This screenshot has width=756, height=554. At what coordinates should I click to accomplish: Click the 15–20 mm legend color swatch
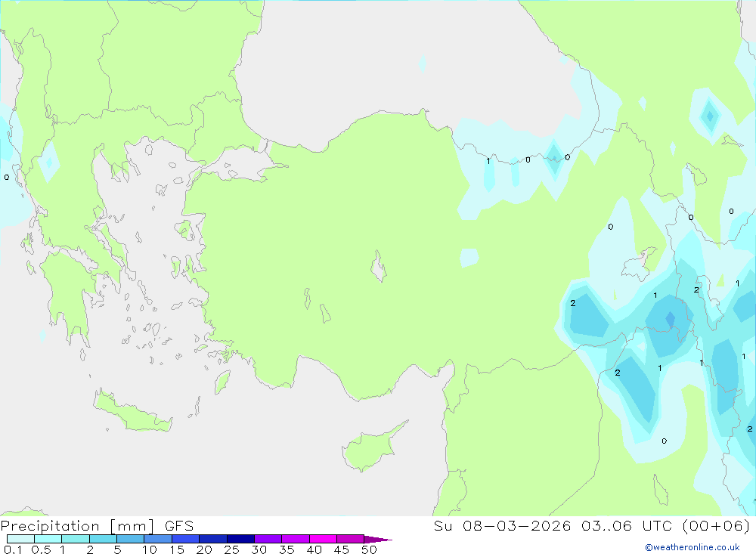coord(186,539)
